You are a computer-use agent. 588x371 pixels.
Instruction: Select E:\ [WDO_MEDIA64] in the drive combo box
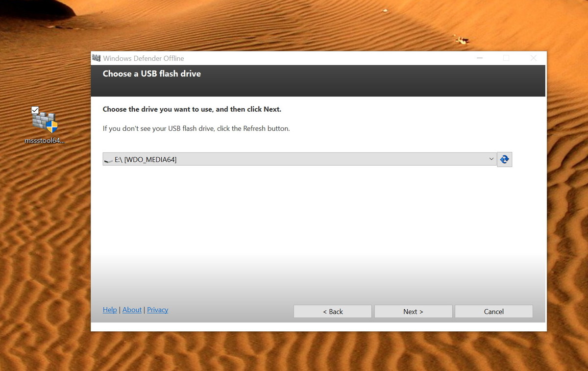tap(294, 159)
